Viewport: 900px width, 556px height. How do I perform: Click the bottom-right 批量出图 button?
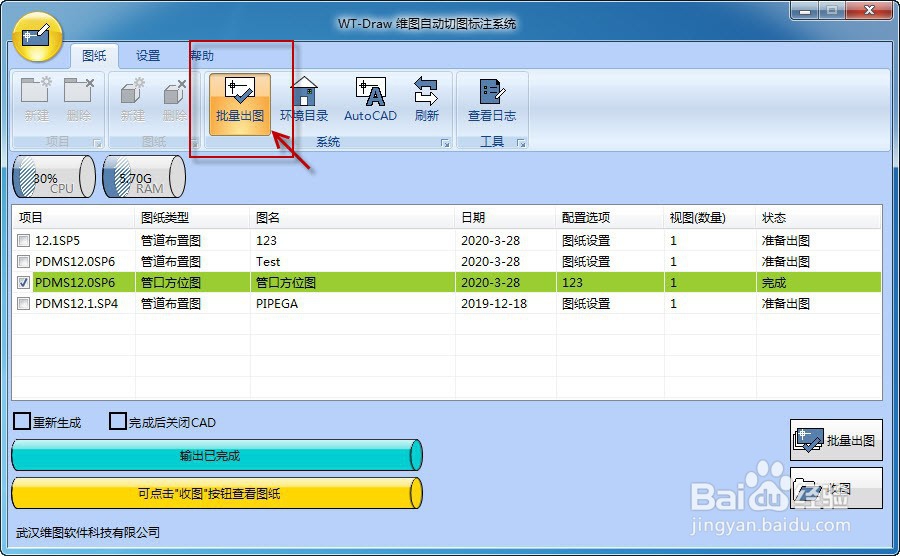836,440
